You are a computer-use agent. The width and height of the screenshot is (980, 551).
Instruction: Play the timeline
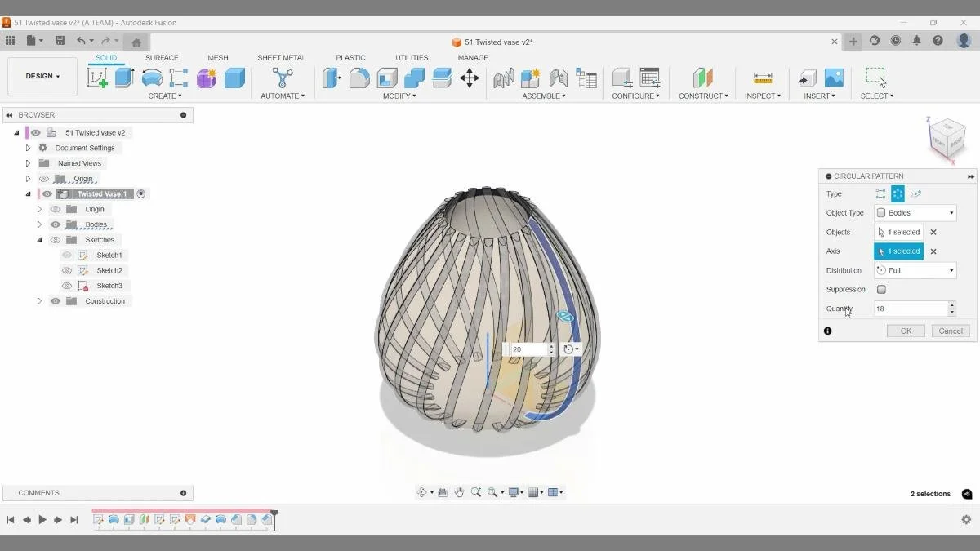(42, 519)
